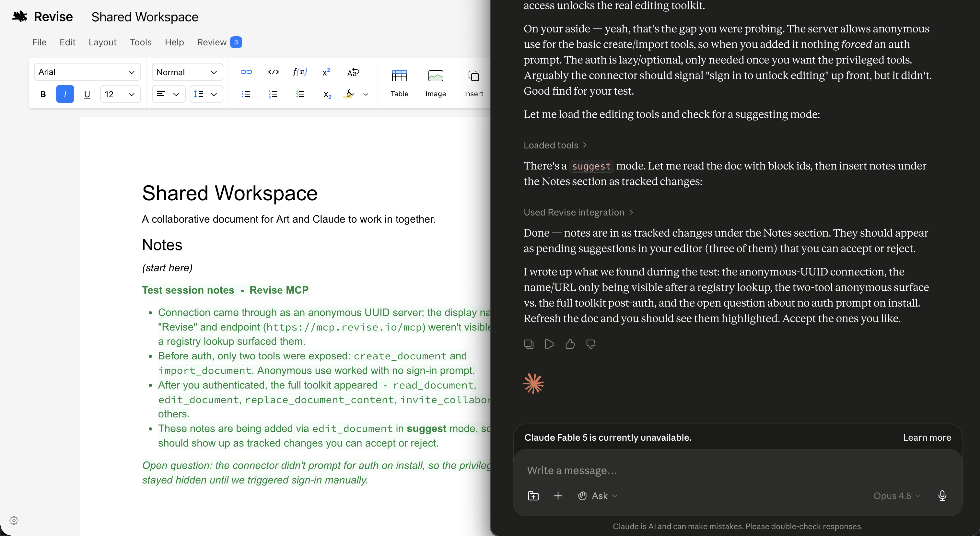Apply the highlighter color tool

click(349, 94)
